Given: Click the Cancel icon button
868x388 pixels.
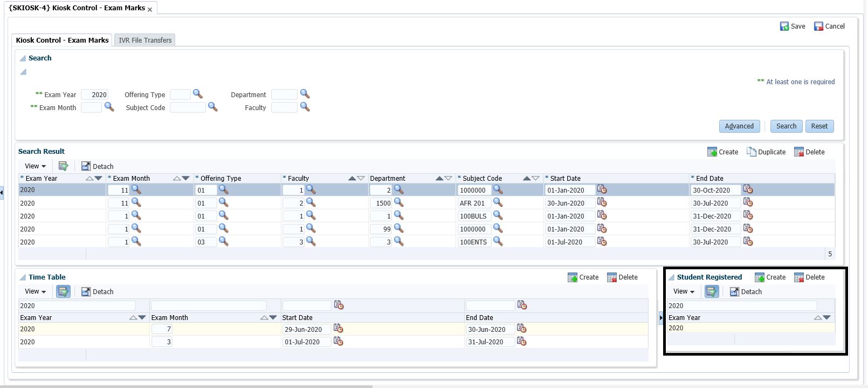Looking at the screenshot, I should tap(829, 26).
